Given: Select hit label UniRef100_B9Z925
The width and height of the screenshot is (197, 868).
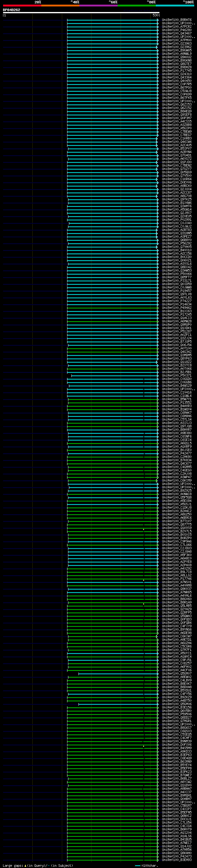Looking at the screenshot, I should click(x=177, y=491).
